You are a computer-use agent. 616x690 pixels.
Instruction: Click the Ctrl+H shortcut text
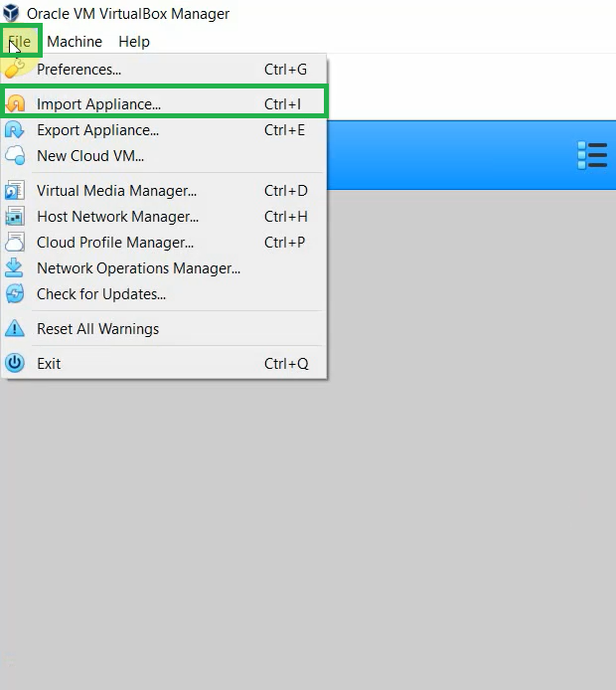(x=286, y=217)
